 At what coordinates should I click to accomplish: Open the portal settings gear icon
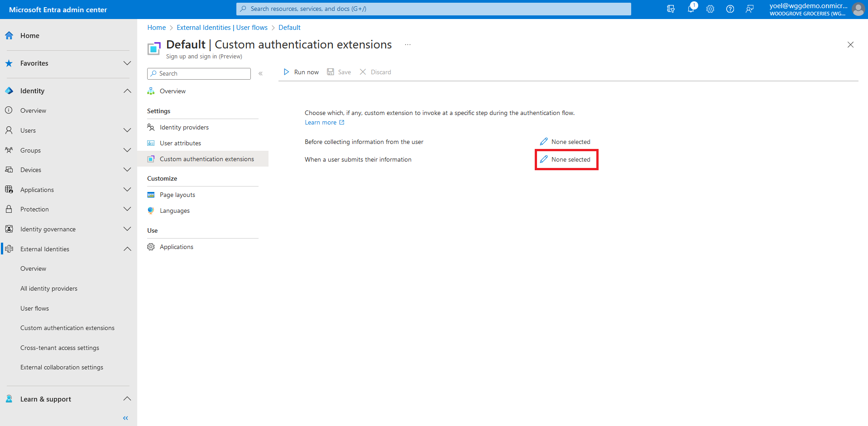(x=710, y=9)
